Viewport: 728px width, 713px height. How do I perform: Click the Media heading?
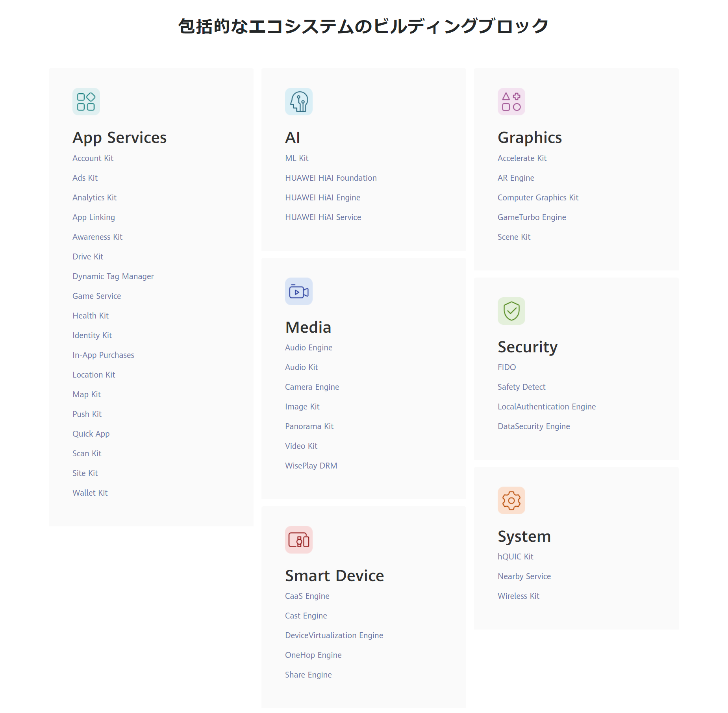308,327
